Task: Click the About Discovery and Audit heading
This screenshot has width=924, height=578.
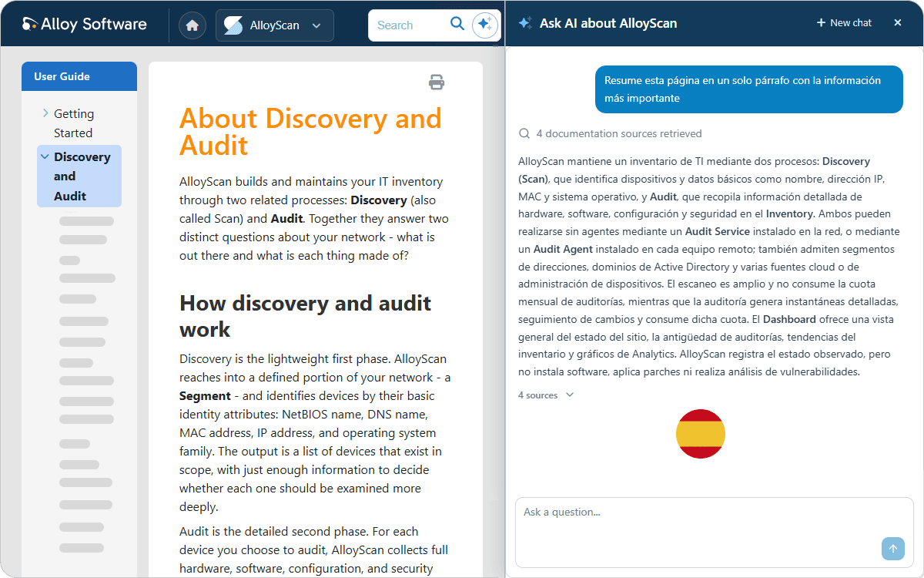Action: coord(311,132)
